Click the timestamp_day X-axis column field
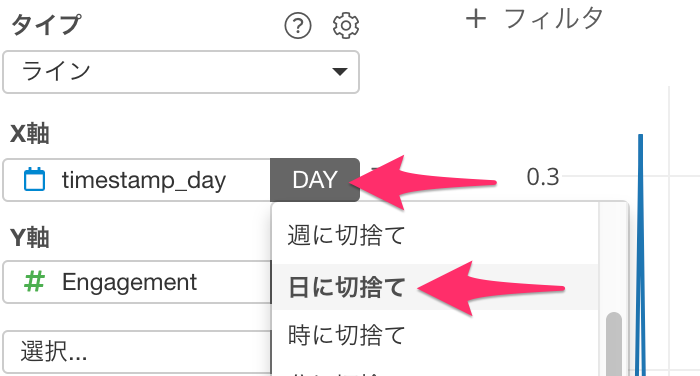The height and width of the screenshot is (376, 700). point(137,180)
